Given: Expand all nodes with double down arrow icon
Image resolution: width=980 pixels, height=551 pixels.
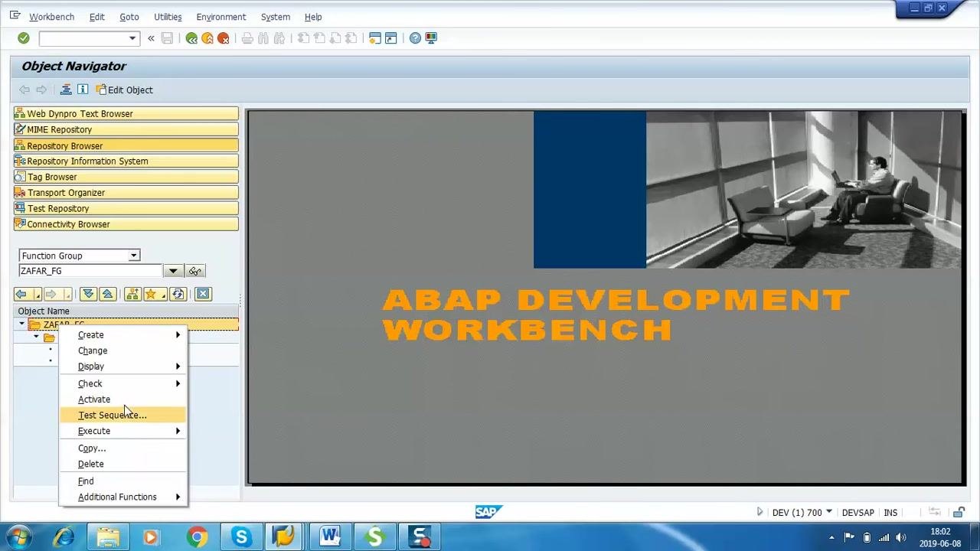Looking at the screenshot, I should pos(88,295).
